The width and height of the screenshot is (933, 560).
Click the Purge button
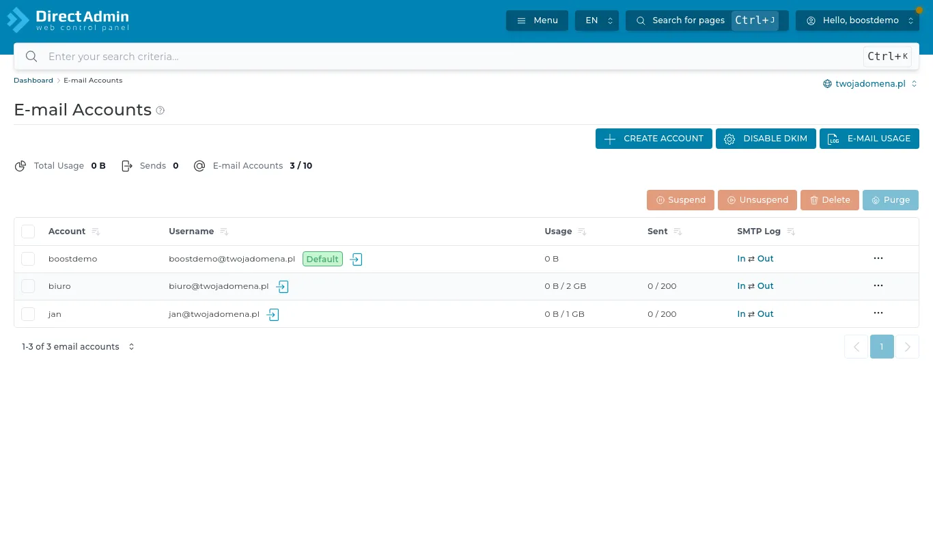(x=891, y=200)
